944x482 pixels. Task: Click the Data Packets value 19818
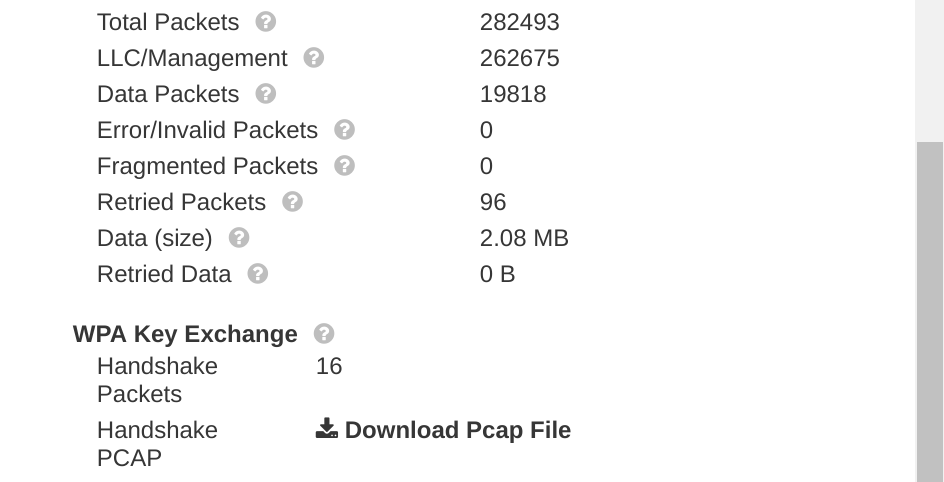point(513,94)
